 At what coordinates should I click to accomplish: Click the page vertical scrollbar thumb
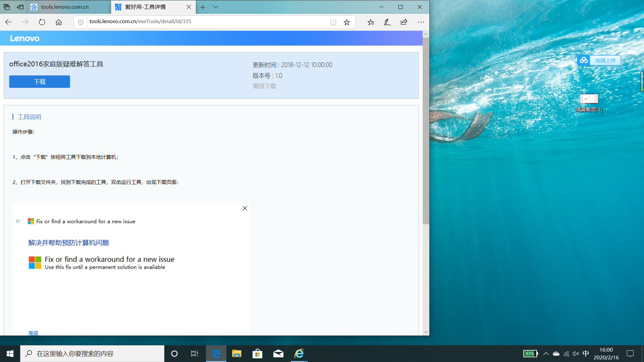[x=426, y=131]
